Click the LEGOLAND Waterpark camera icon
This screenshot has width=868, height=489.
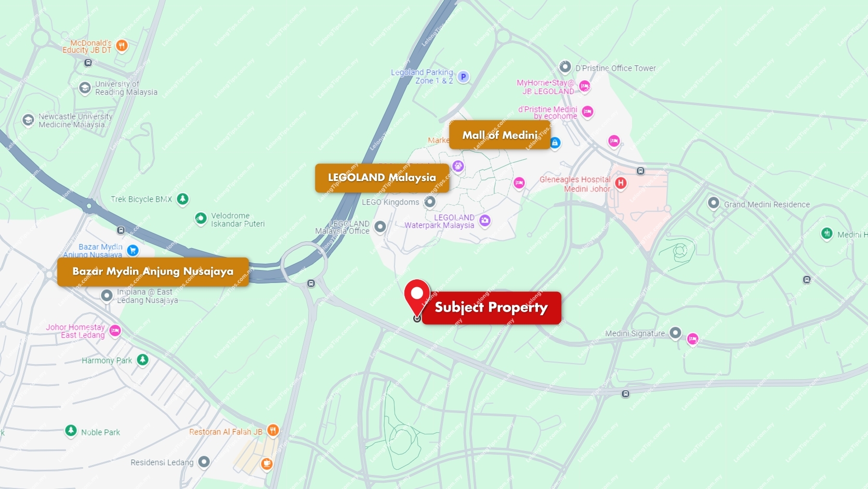click(485, 221)
